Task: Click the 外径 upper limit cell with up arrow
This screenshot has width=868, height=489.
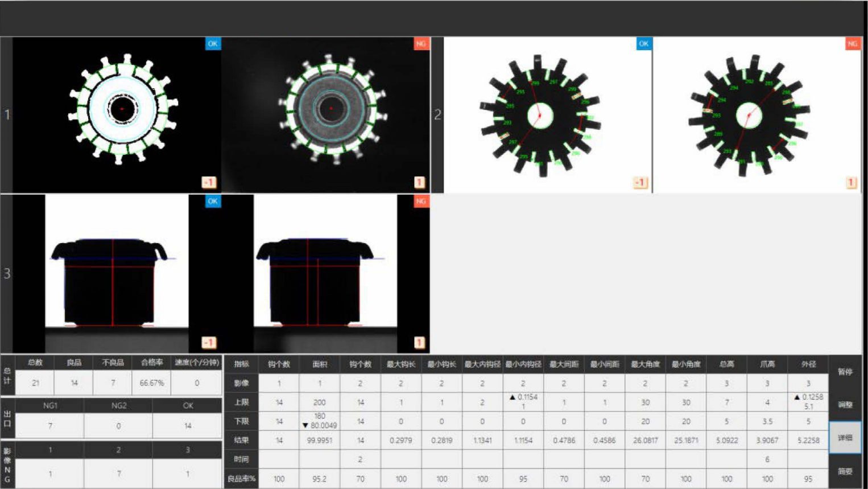Action: 808,402
